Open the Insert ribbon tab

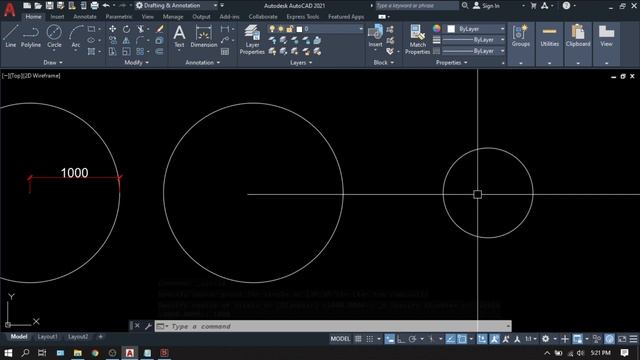pyautogui.click(x=57, y=17)
